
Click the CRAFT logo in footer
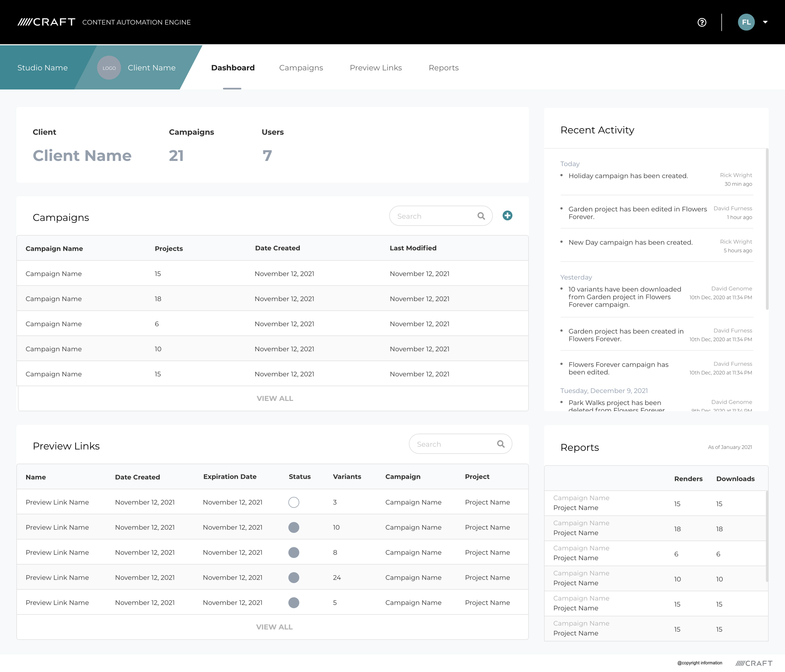754,663
